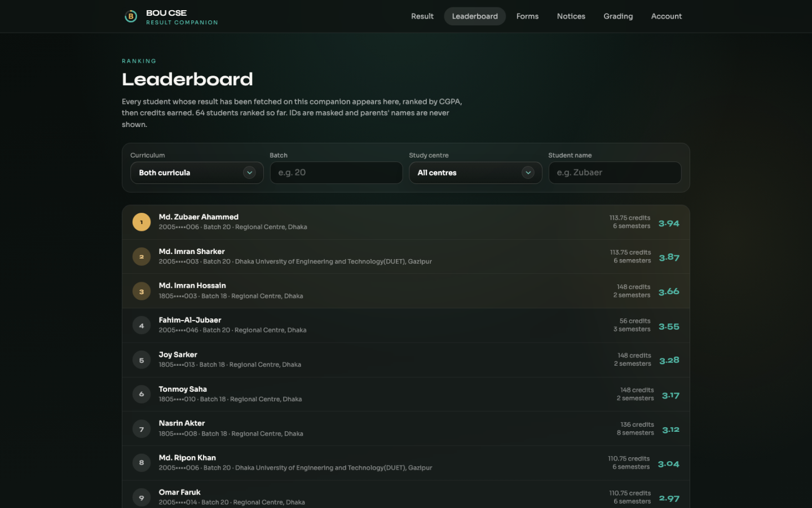Viewport: 812px width, 508px height.
Task: Select the name Md. Imran Sharker
Action: [x=192, y=251]
